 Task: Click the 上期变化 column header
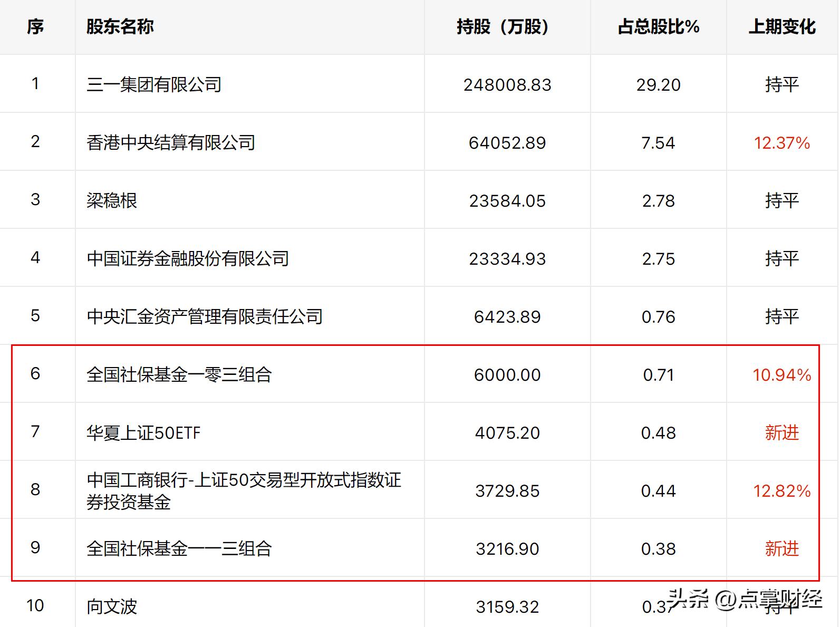(x=782, y=26)
